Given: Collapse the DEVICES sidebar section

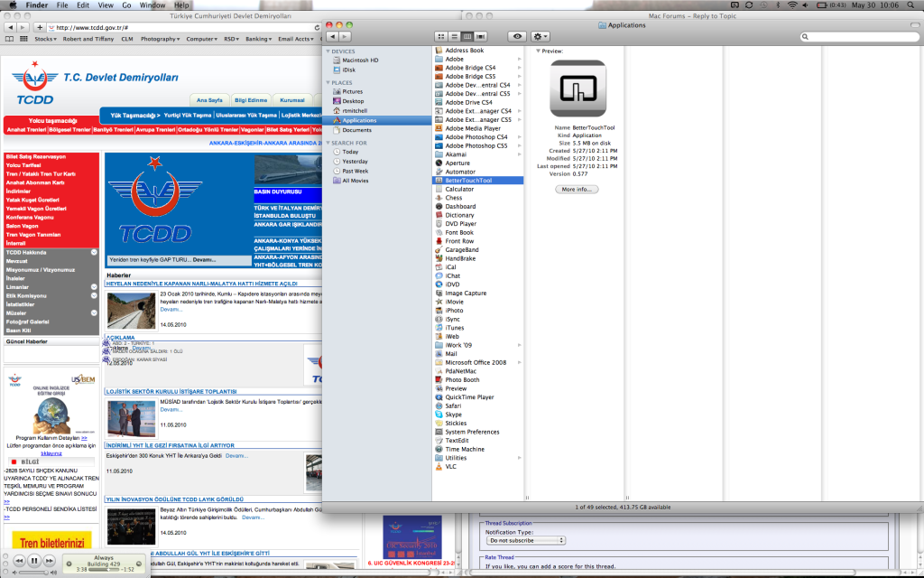Looking at the screenshot, I should pyautogui.click(x=328, y=51).
